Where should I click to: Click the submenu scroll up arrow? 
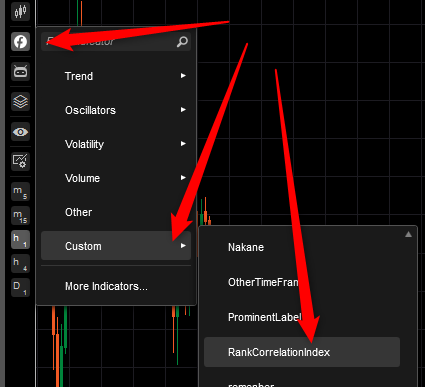[408, 234]
